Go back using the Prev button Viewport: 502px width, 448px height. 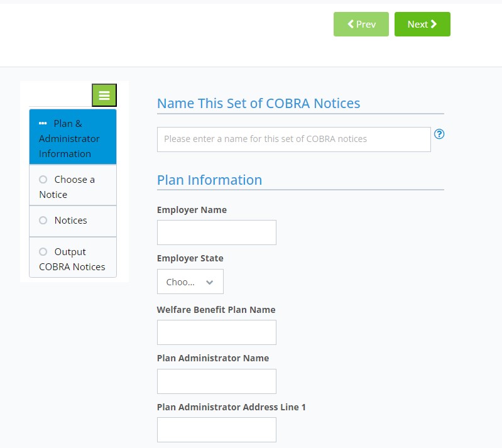(x=361, y=25)
